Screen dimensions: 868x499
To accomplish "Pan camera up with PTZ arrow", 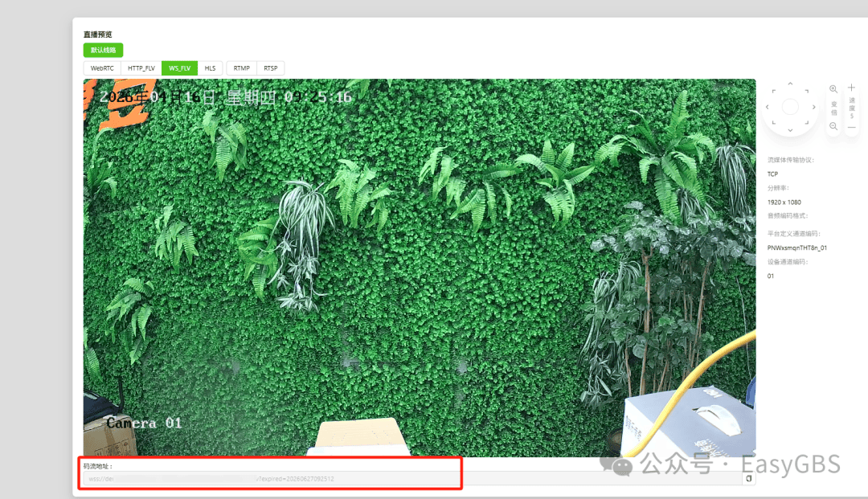I will tap(790, 84).
